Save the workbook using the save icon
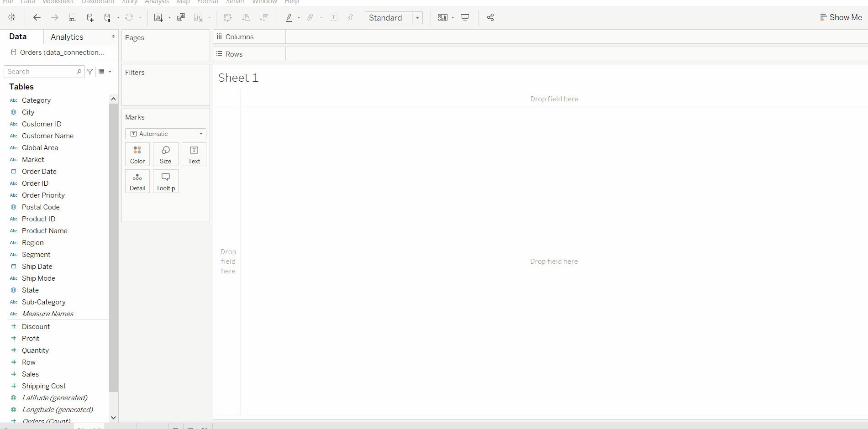The image size is (868, 429). 73,17
